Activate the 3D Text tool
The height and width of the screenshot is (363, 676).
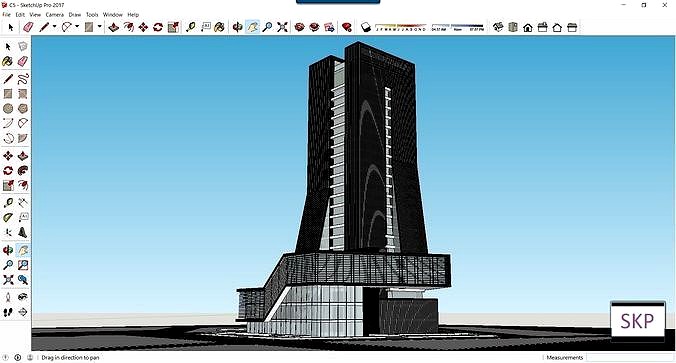pyautogui.click(x=23, y=232)
